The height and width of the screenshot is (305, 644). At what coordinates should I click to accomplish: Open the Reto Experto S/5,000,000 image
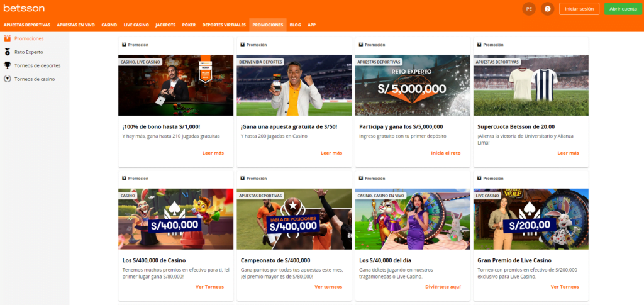413,86
